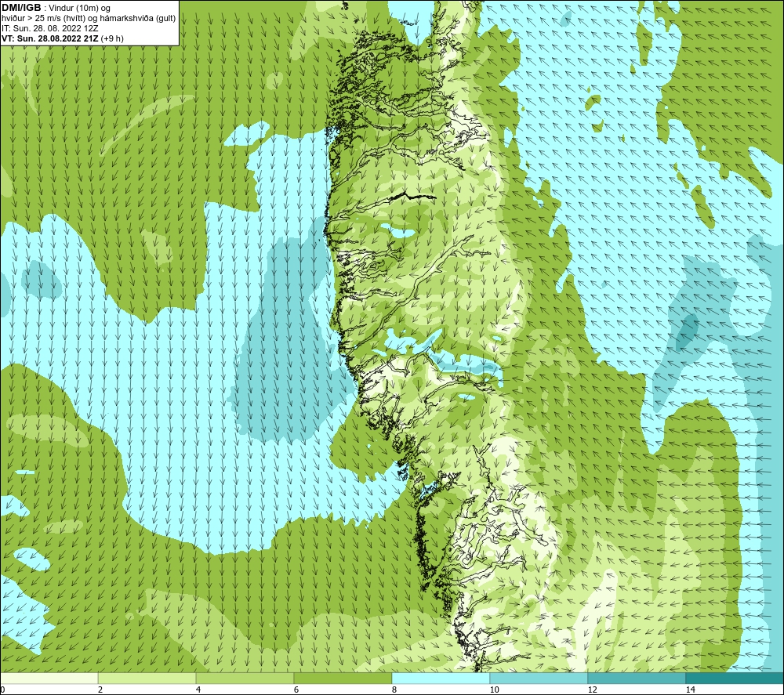This screenshot has width=784, height=695.
Task: Click the '12' label on the color scale
Action: (x=592, y=690)
